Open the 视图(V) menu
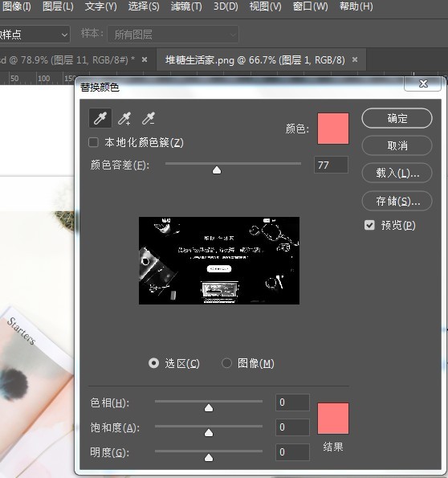Screen dimensions: 448x478 (x=265, y=6)
